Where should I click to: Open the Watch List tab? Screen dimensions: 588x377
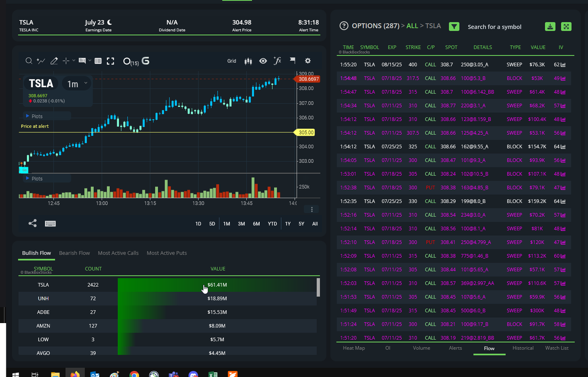(x=557, y=348)
